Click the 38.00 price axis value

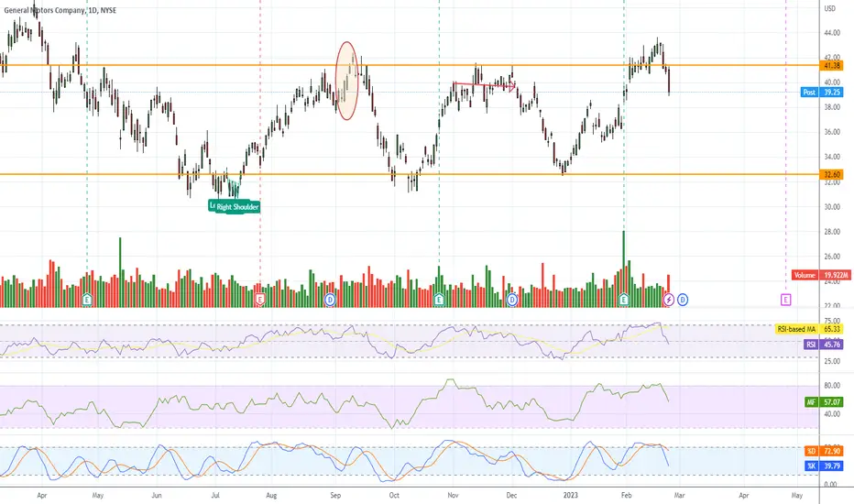[x=832, y=107]
